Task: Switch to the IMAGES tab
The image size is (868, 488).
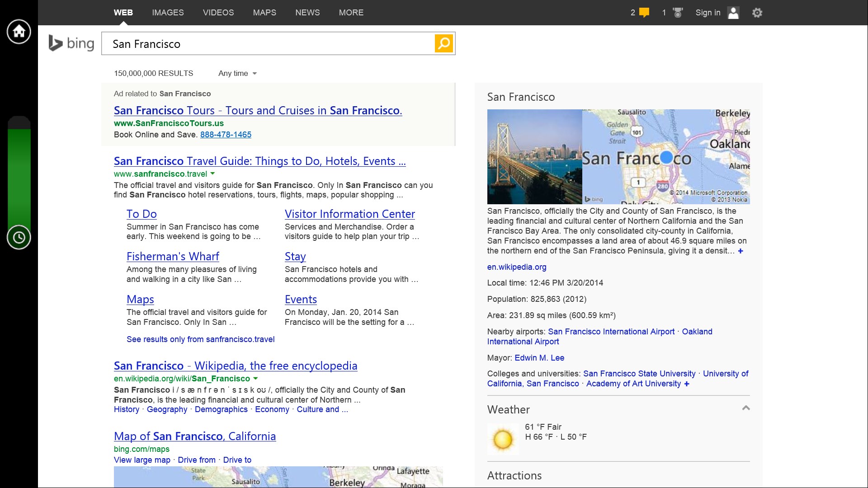Action: [x=168, y=13]
